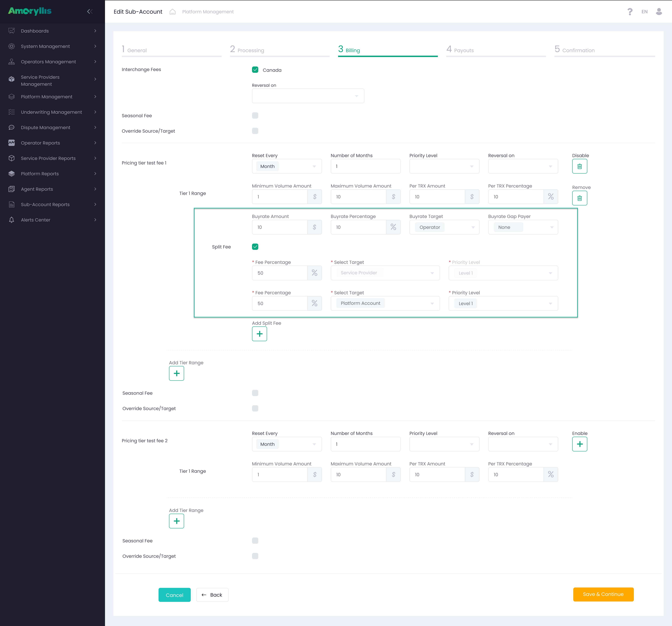Open the Select Target dropdown showing Platform Account
Viewport: 672px width, 626px height.
385,304
